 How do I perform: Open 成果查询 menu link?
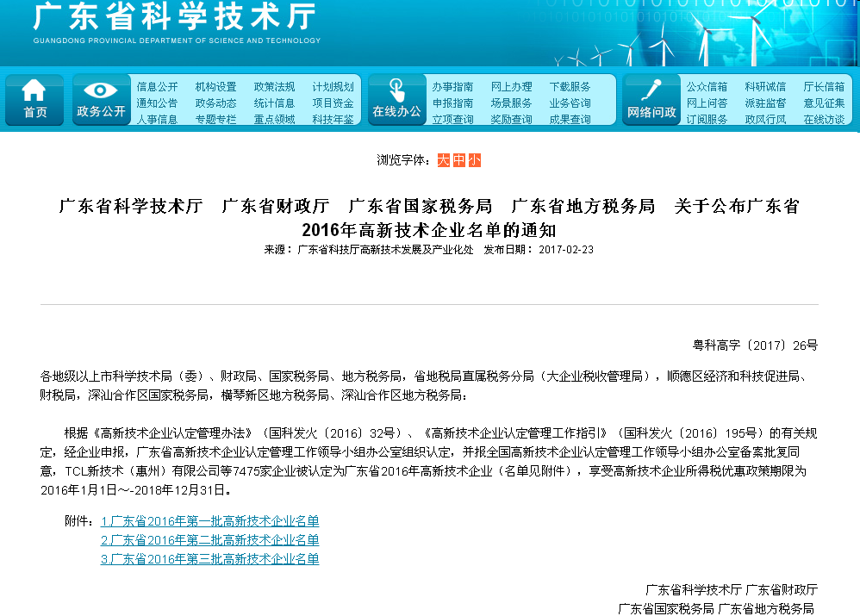(x=570, y=120)
